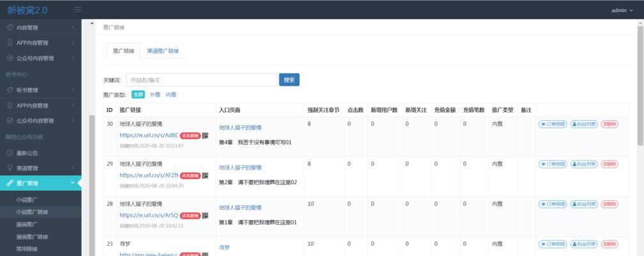Expand the top 公众号内容管理 menu
The height and width of the screenshot is (256, 644).
(41, 58)
